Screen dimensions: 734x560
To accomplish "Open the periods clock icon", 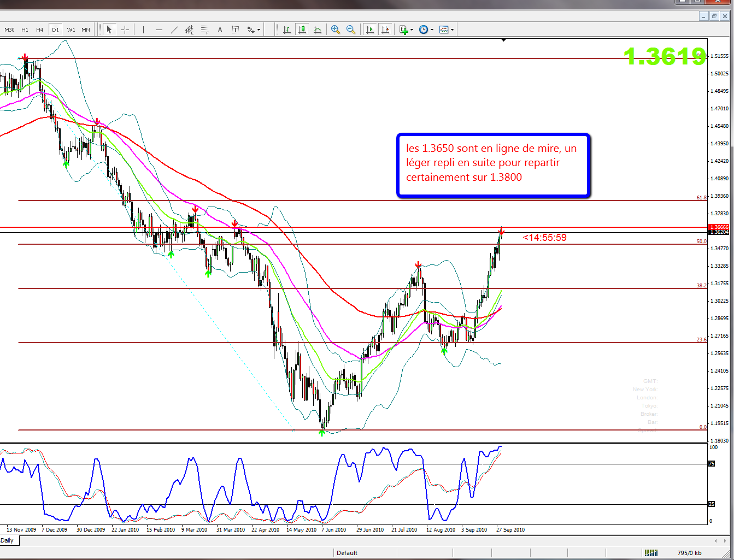I will pyautogui.click(x=424, y=30).
